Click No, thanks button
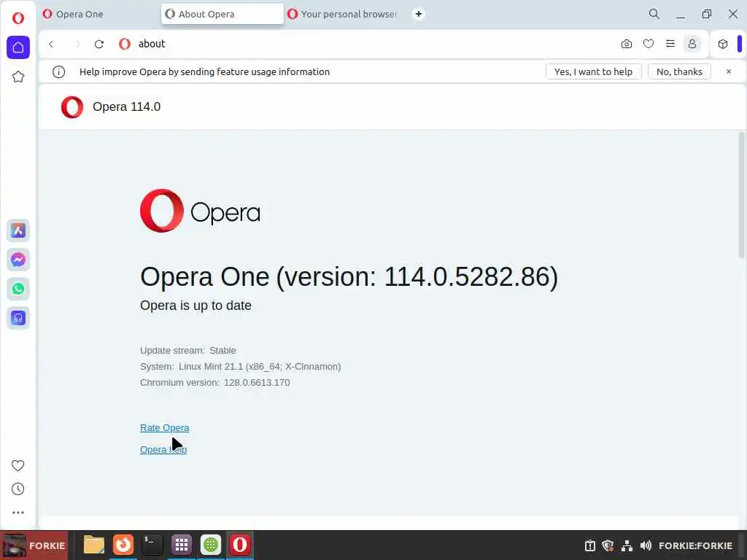This screenshot has width=747, height=560. [x=679, y=71]
